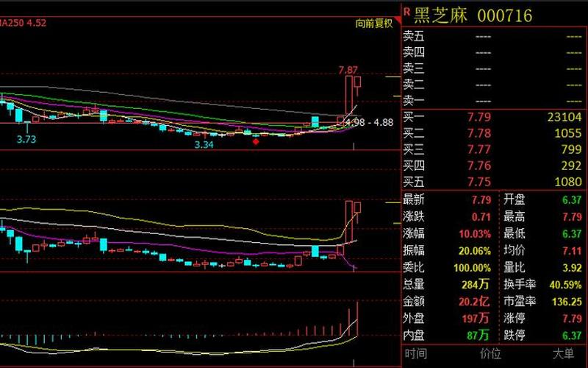Select the 卖四 ask row label
588x368 pixels.
point(414,52)
